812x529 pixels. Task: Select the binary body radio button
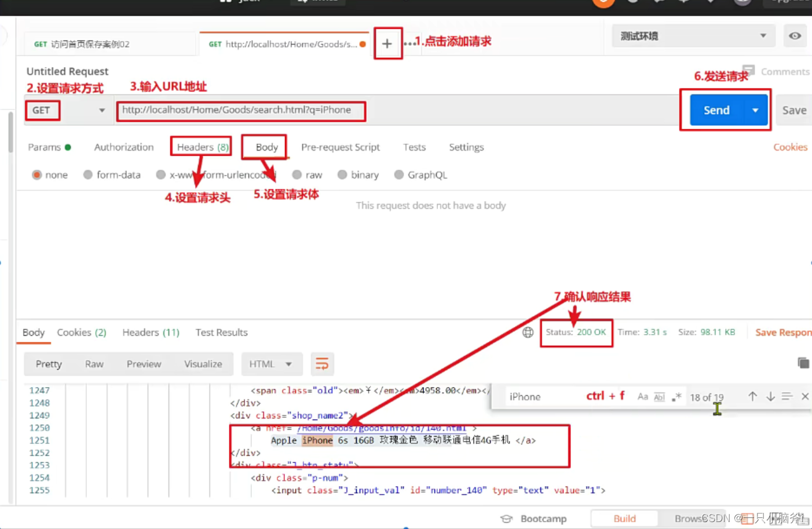point(342,174)
